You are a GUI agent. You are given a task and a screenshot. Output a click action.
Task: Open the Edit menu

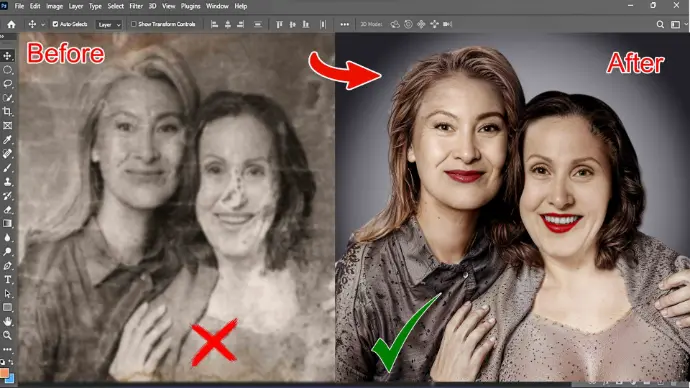[35, 6]
